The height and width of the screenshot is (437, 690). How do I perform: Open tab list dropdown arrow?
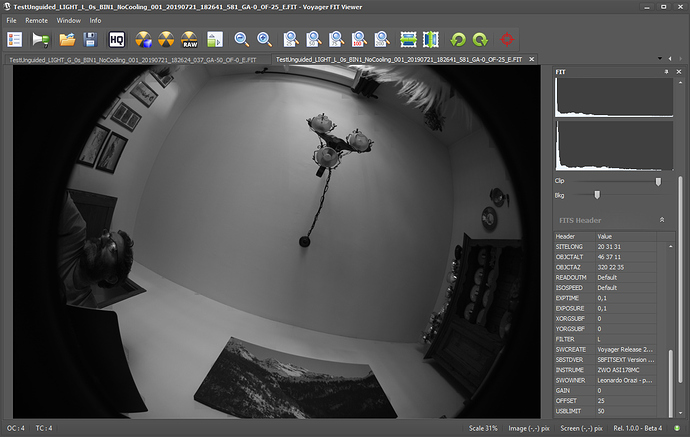660,59
